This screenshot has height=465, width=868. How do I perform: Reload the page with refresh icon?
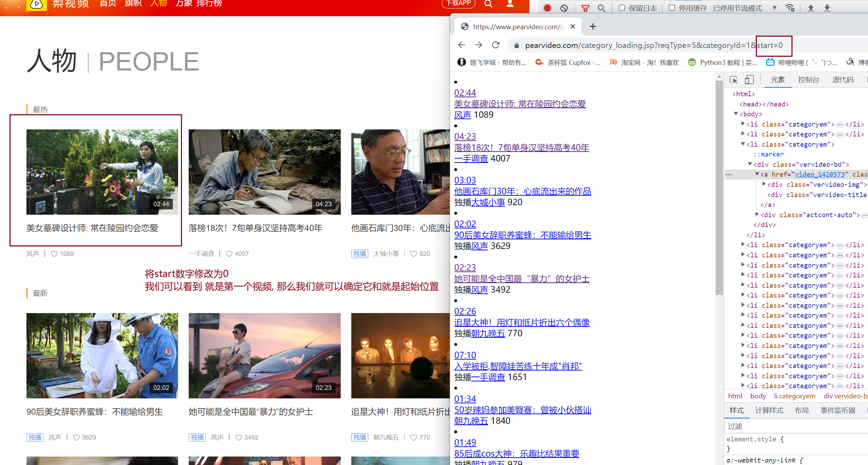[496, 45]
